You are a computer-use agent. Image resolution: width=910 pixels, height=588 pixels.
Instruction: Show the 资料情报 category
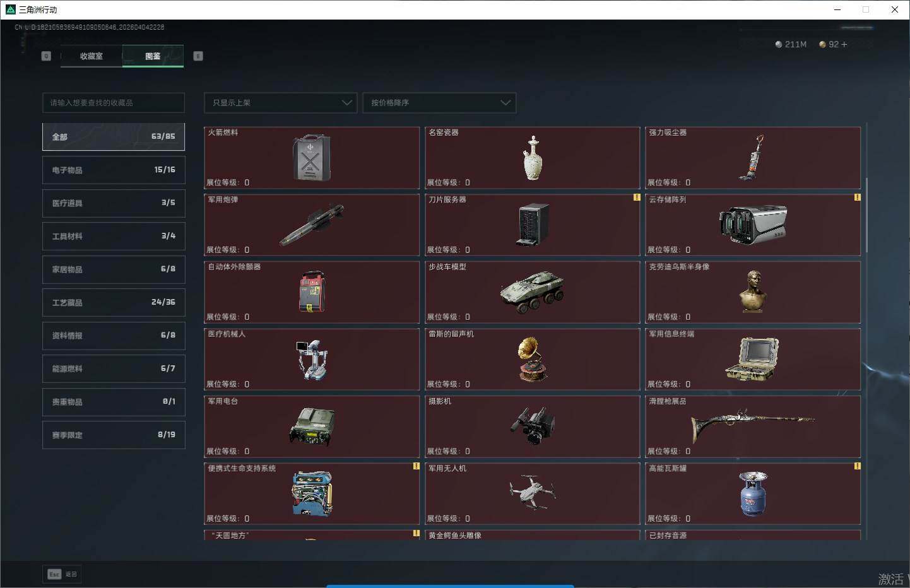pyautogui.click(x=114, y=336)
